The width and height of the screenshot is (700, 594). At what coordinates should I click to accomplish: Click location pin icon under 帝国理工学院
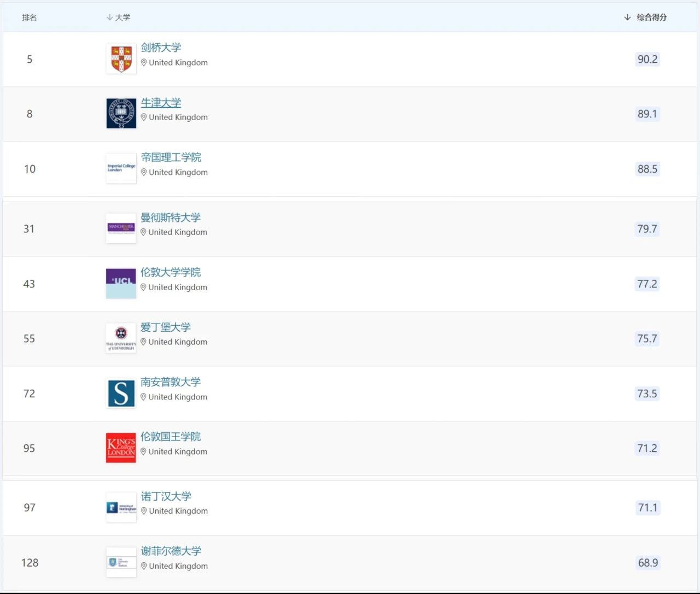click(x=144, y=172)
